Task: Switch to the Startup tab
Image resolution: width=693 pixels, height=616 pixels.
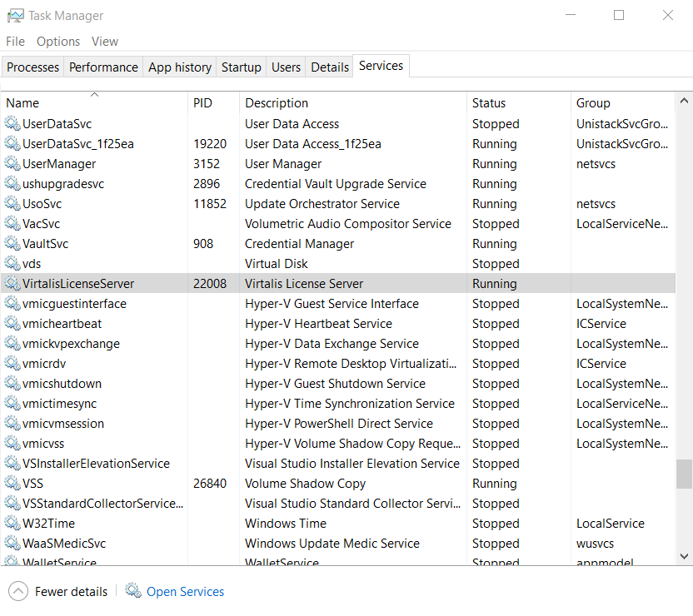Action: 241,67
